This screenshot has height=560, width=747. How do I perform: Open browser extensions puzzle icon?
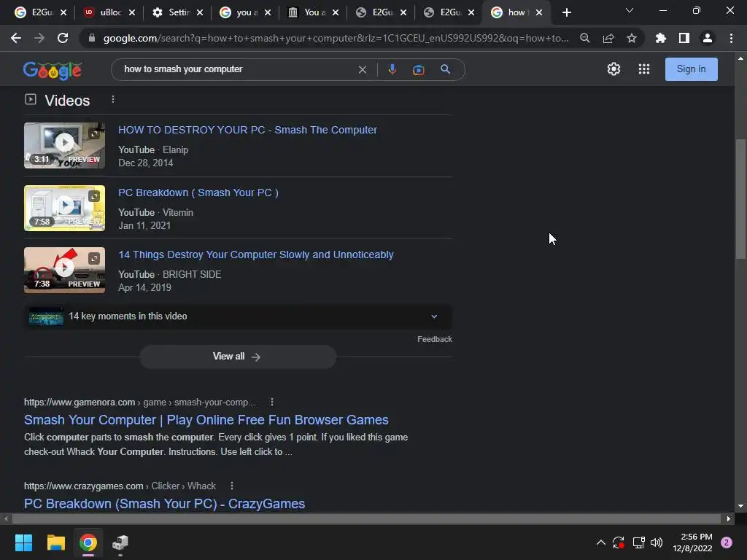tap(660, 38)
